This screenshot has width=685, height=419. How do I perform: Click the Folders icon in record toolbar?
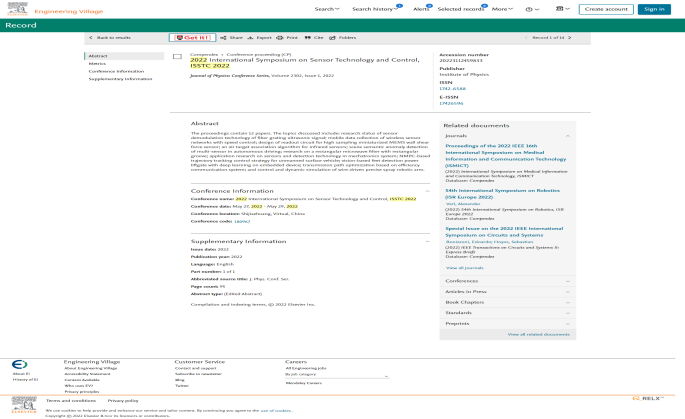[x=343, y=36]
